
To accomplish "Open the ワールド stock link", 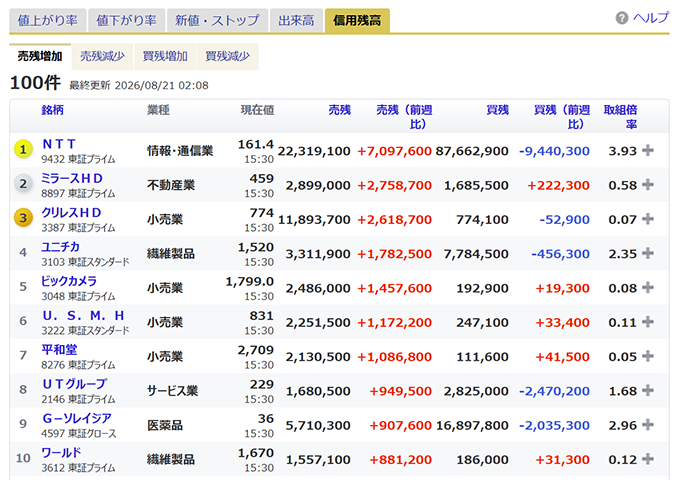I will coord(61,452).
